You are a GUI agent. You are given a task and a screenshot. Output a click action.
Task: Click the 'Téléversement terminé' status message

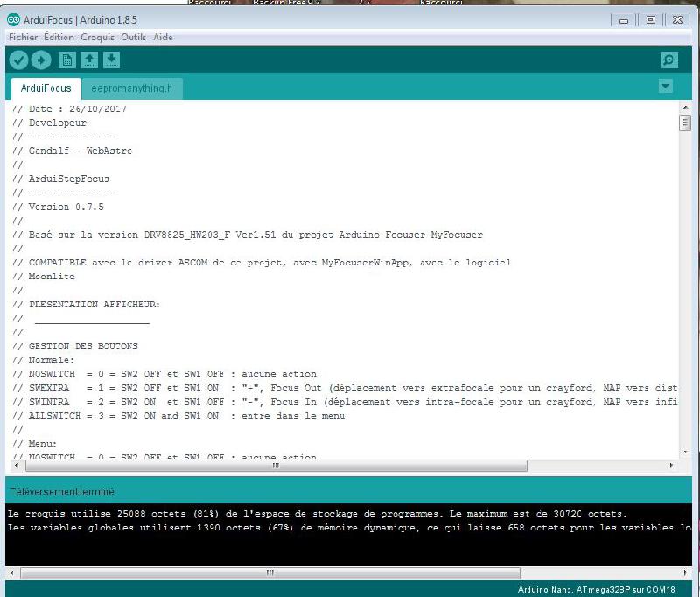[62, 492]
